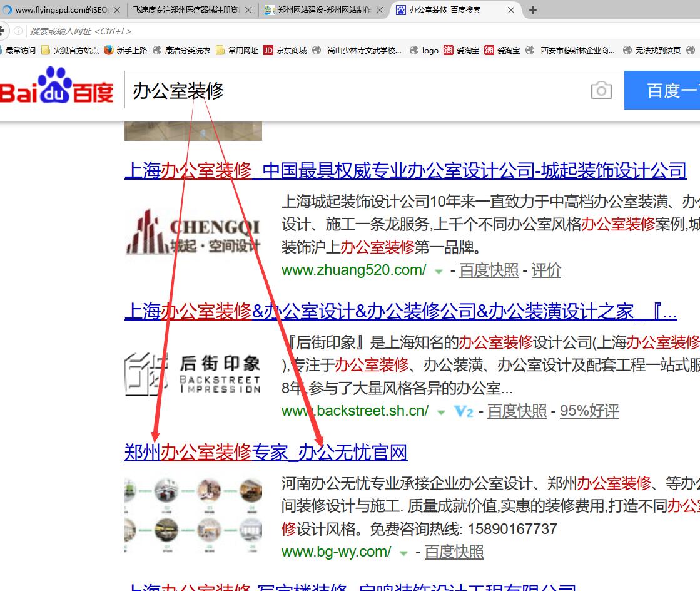Click the camera image search icon
Viewport: 700px width, 591px height.
pos(601,91)
